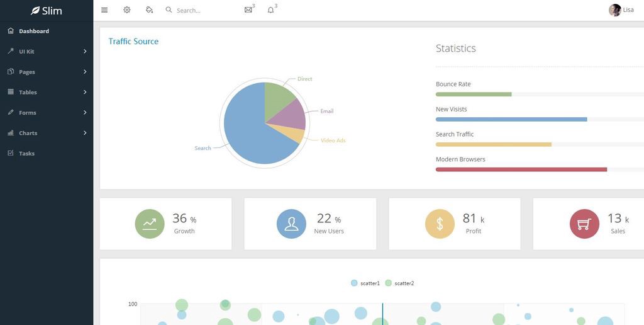This screenshot has width=644, height=325.
Task: Click the blue New Visits progress bar
Action: point(511,119)
